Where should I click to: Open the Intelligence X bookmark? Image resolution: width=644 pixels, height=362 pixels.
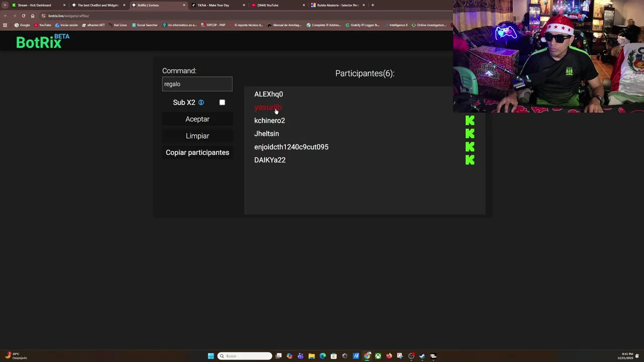click(x=396, y=25)
